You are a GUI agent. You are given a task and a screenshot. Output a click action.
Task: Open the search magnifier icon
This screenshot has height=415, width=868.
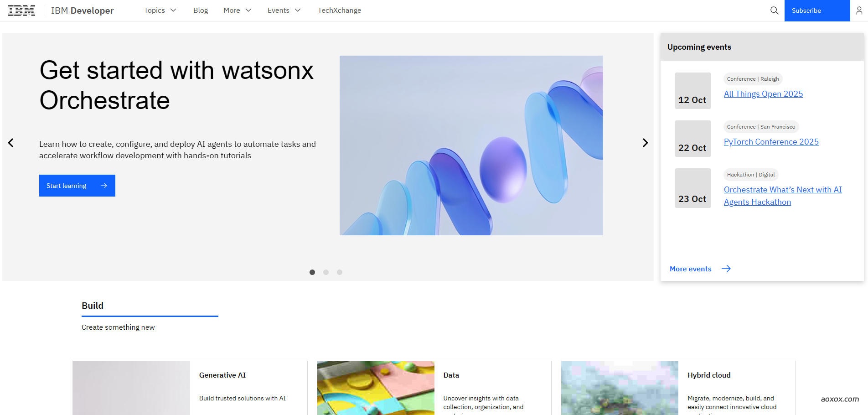point(774,10)
